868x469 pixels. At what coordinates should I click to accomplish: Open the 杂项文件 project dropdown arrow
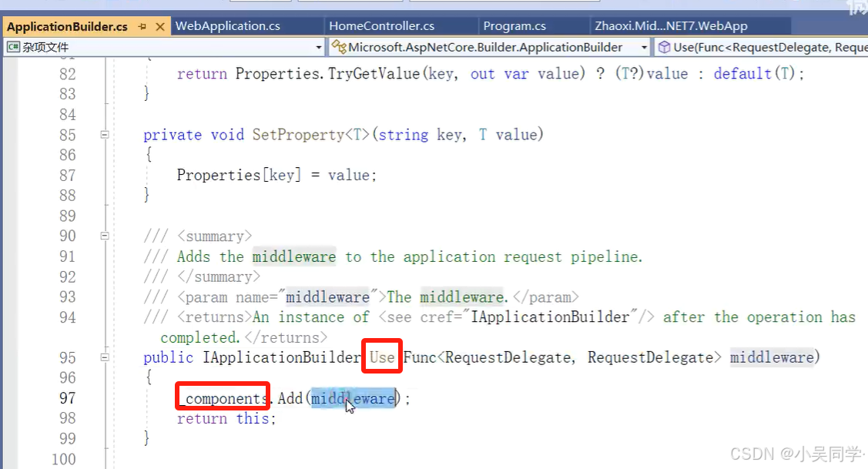319,48
